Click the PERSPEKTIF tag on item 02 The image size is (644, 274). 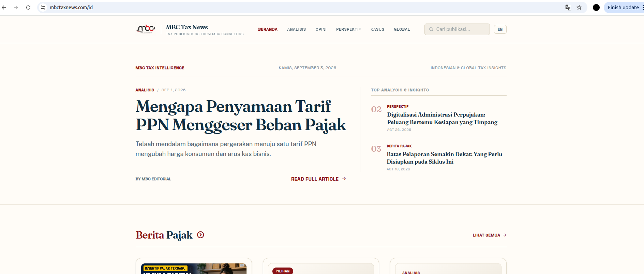tap(398, 107)
